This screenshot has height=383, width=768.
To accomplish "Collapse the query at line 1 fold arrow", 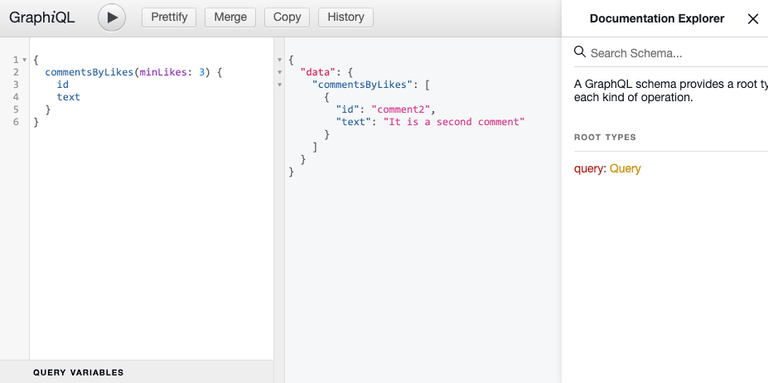I will point(24,60).
